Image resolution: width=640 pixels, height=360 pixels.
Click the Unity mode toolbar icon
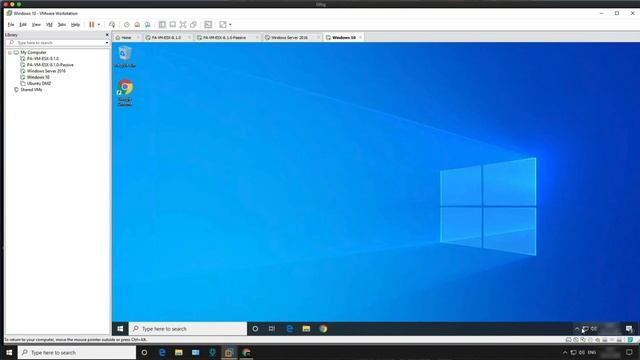click(x=193, y=24)
